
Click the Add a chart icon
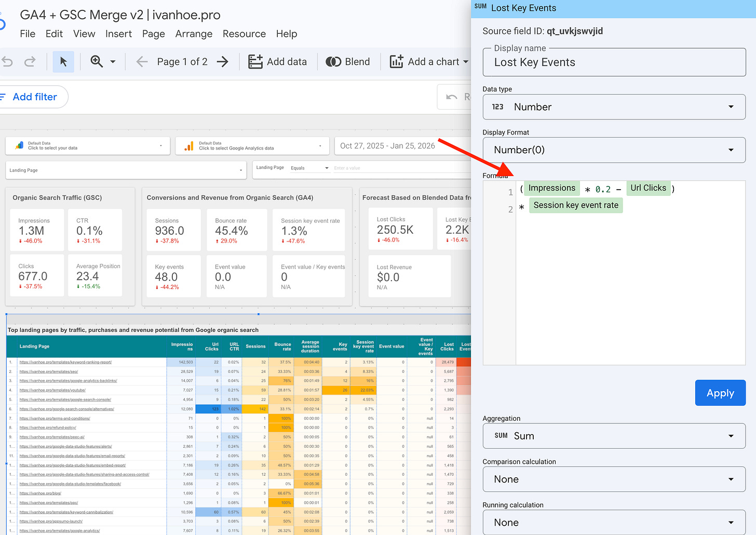397,61
